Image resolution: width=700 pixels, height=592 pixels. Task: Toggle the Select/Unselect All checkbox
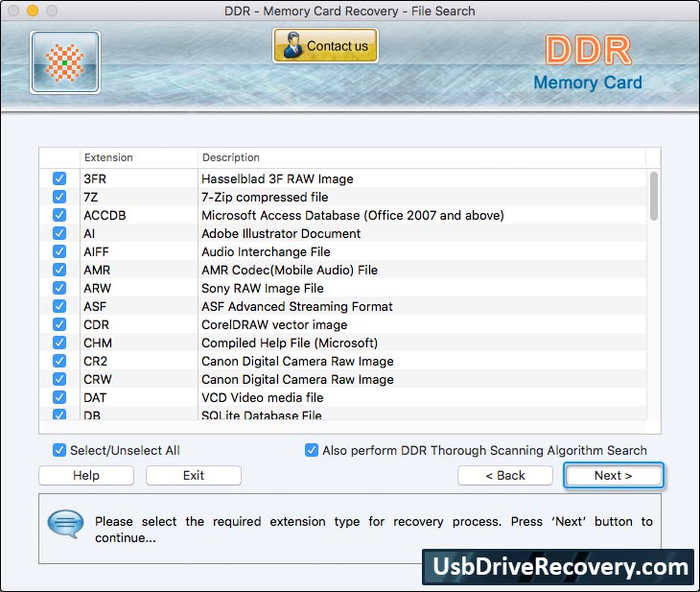tap(59, 450)
